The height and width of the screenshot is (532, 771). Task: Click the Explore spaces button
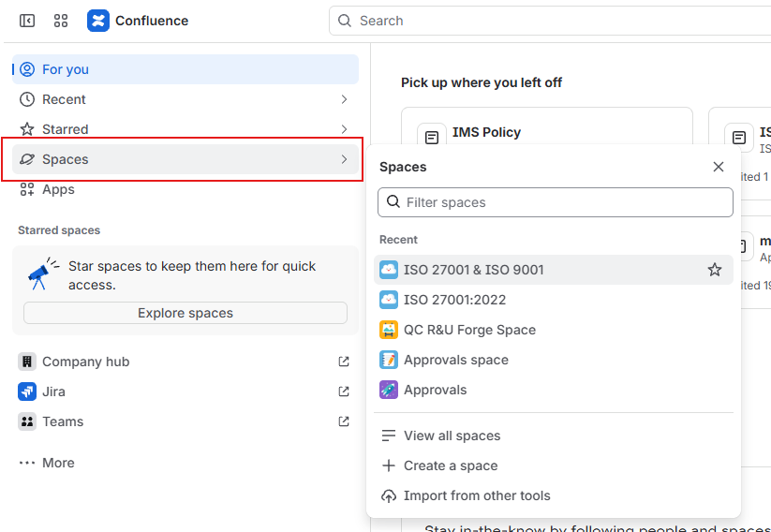(185, 313)
